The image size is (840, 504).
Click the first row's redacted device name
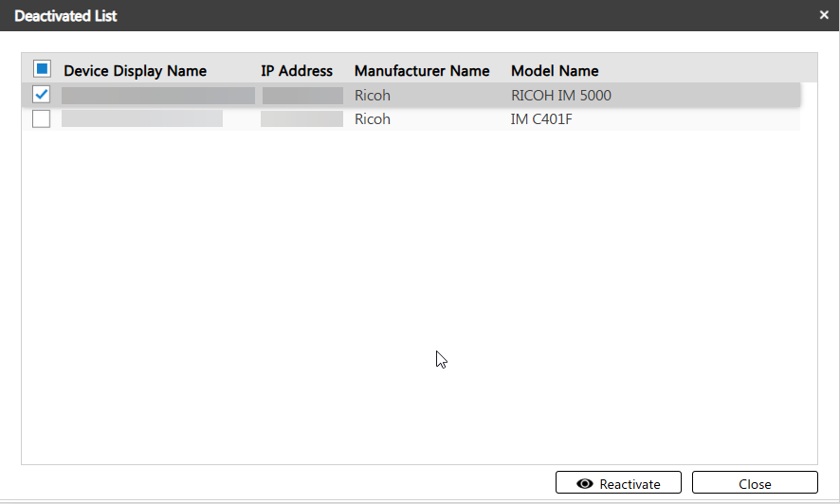coord(158,96)
